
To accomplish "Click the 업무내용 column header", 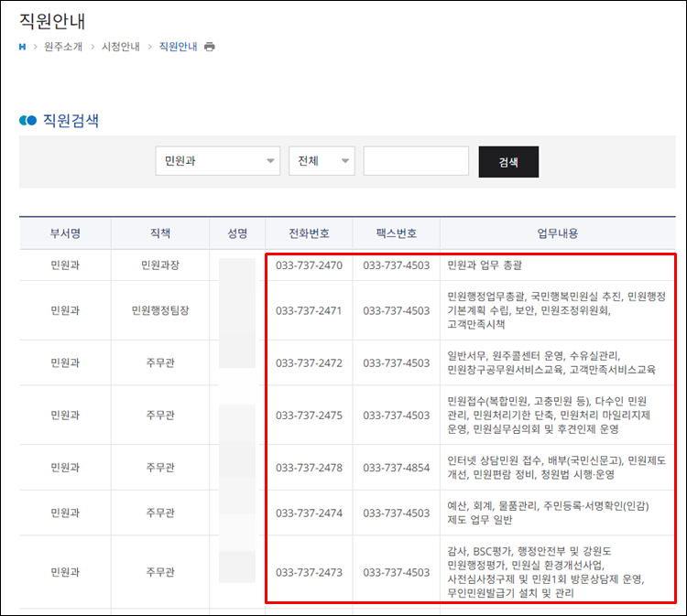I will click(558, 233).
